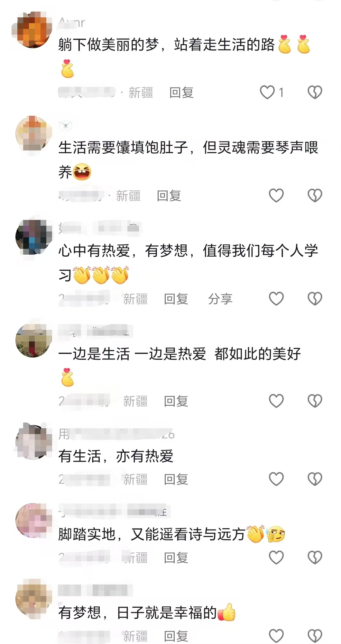Reply to the 有生活，亦有热爱 comment
The height and width of the screenshot is (644, 341).
(x=176, y=479)
